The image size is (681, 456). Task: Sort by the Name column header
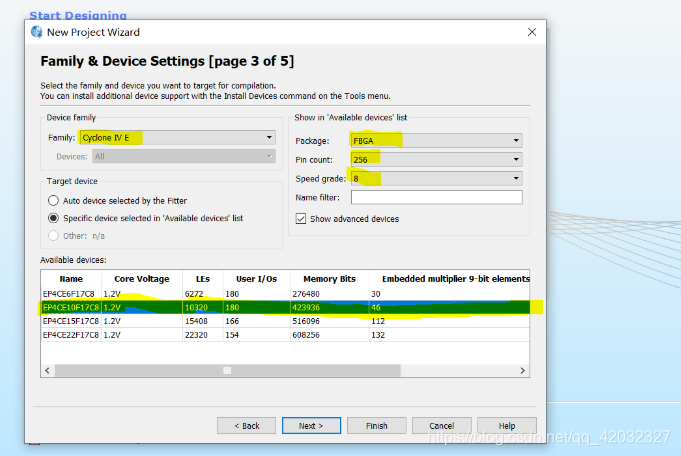71,279
